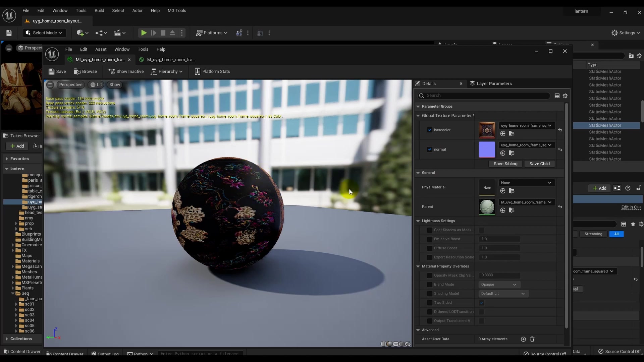644x362 pixels.
Task: Toggle the basecolor parameter checkbox
Action: tap(430, 130)
